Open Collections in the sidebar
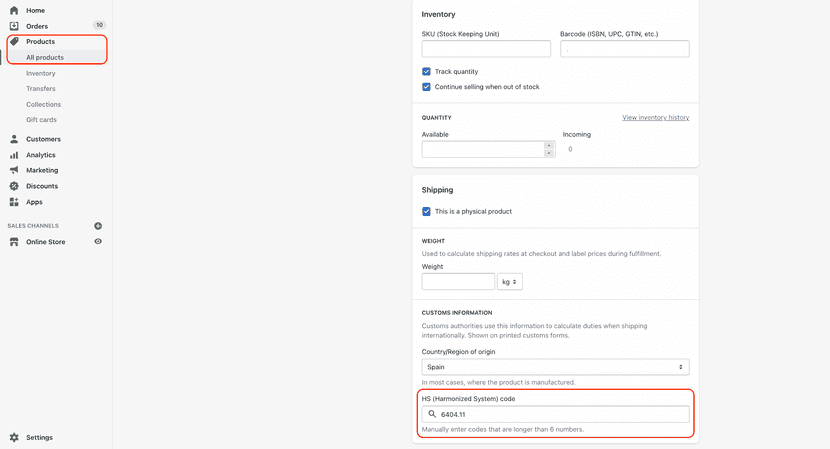Image resolution: width=830 pixels, height=449 pixels. tap(43, 104)
